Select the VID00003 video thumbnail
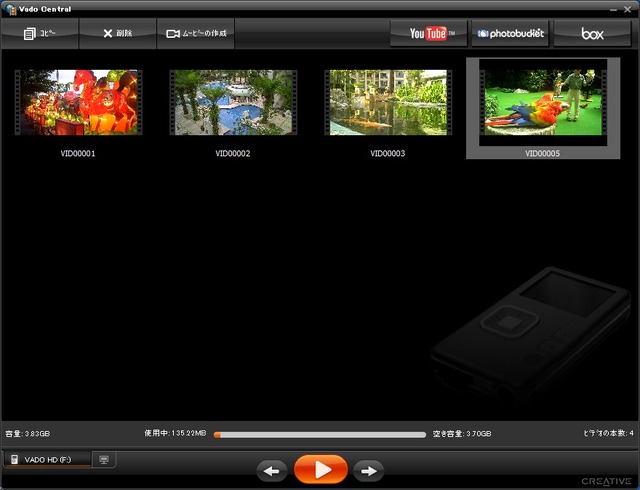Image resolution: width=640 pixels, height=490 pixels. [x=388, y=103]
